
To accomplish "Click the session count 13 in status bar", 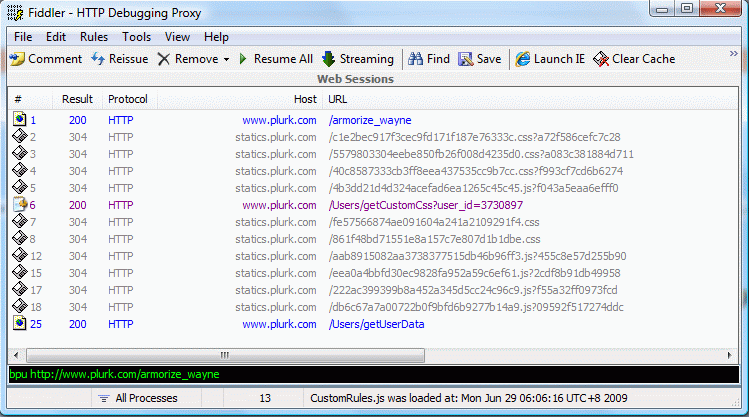I will [265, 398].
